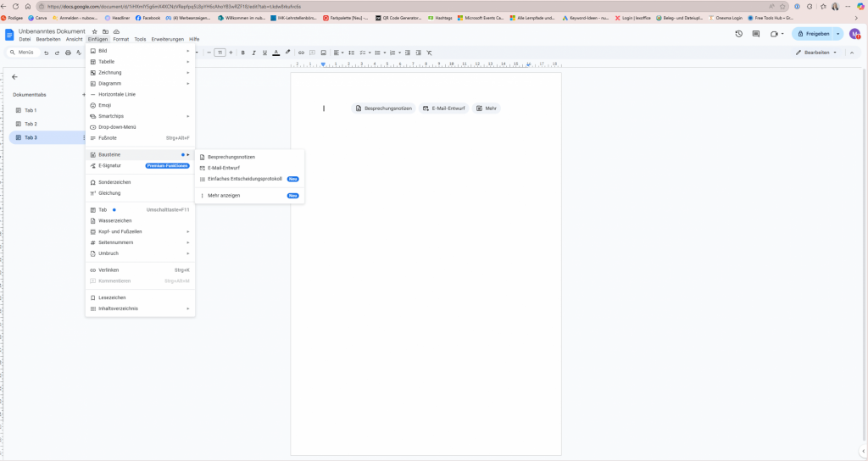Open the Datei menu
868x461 pixels.
(x=25, y=39)
